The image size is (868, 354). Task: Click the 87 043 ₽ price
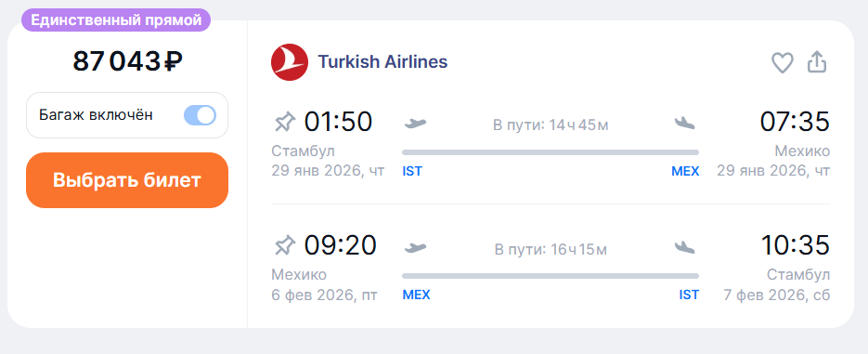pyautogui.click(x=127, y=61)
